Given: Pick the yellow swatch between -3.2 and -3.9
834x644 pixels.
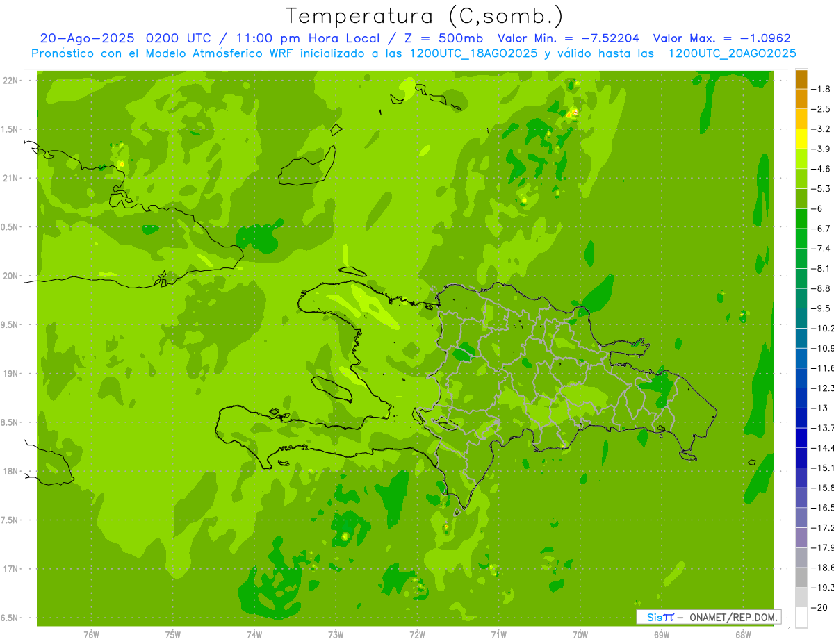Looking at the screenshot, I should click(x=801, y=139).
